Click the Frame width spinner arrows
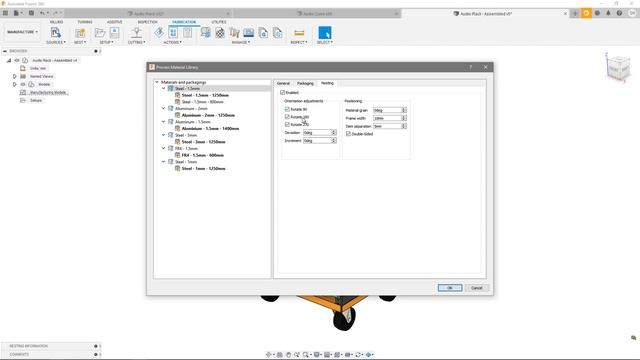The width and height of the screenshot is (640, 360). coord(404,118)
